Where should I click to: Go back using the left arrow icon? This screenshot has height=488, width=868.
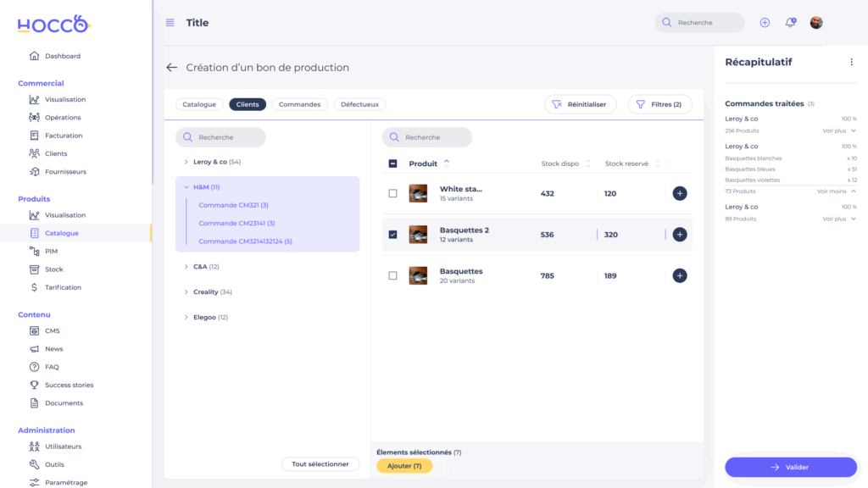coord(172,68)
